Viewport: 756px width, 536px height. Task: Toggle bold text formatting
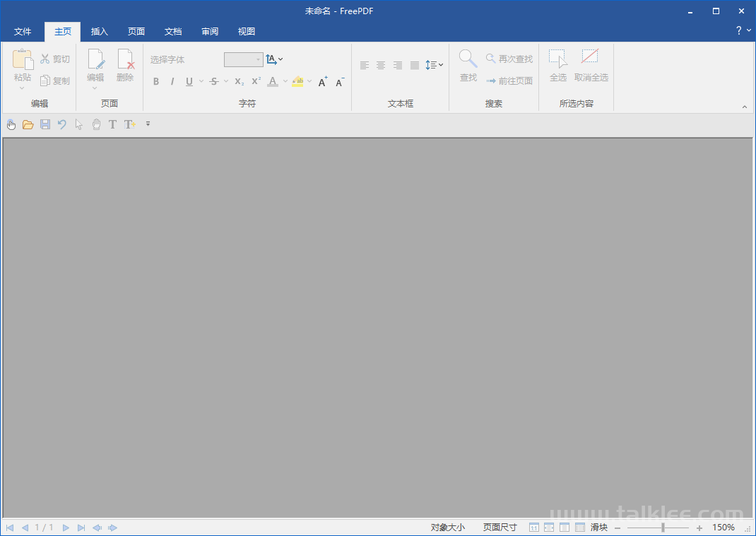click(x=156, y=81)
